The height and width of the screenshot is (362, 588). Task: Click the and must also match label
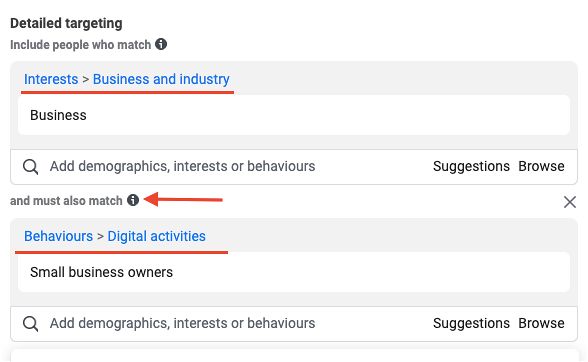(x=66, y=201)
